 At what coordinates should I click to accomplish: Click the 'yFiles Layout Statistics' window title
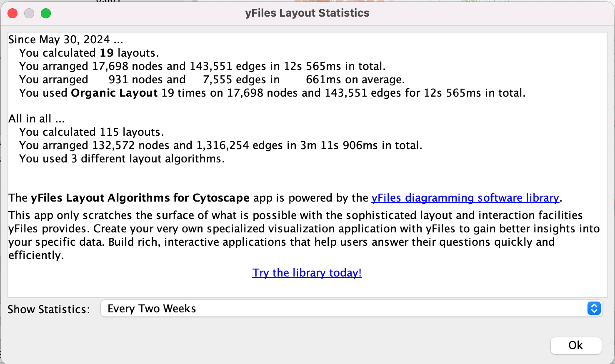pos(307,13)
